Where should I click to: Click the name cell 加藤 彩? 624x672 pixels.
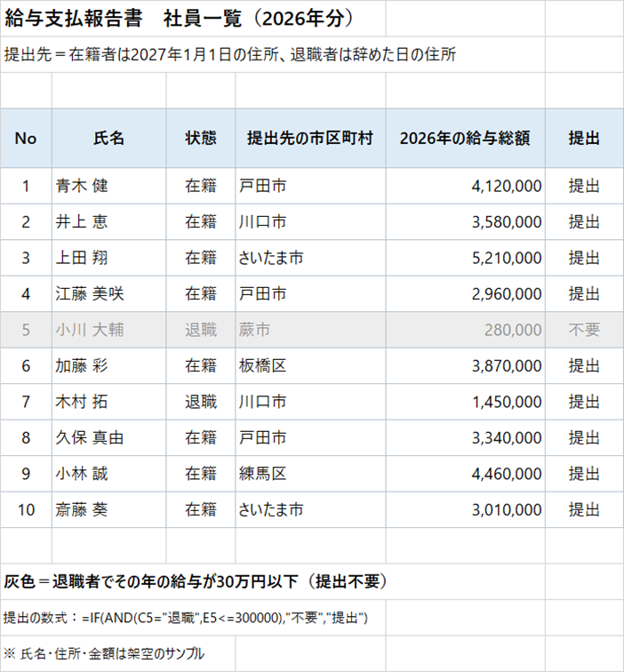coord(108,366)
